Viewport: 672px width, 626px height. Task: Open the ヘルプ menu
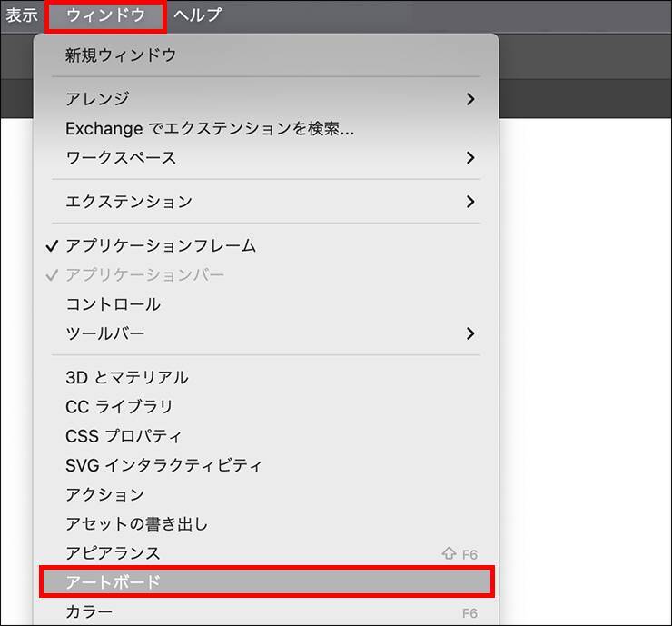click(x=197, y=15)
